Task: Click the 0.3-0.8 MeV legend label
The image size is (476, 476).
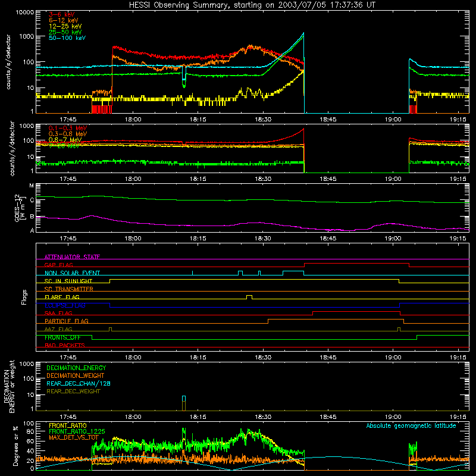Action: tap(68, 134)
